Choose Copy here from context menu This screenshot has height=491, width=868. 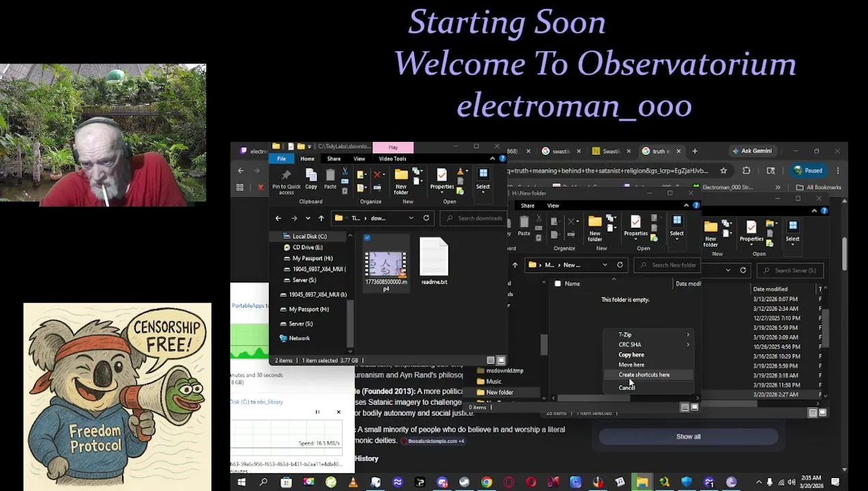coord(631,355)
